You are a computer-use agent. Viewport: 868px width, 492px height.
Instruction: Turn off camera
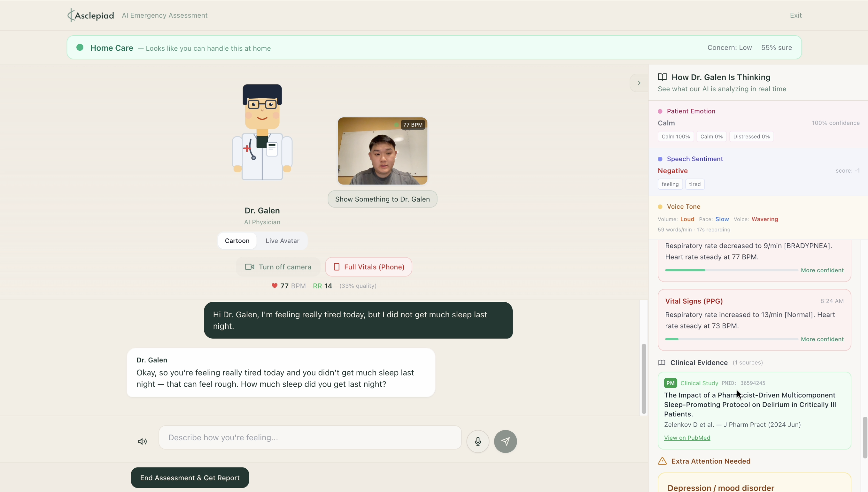click(278, 267)
